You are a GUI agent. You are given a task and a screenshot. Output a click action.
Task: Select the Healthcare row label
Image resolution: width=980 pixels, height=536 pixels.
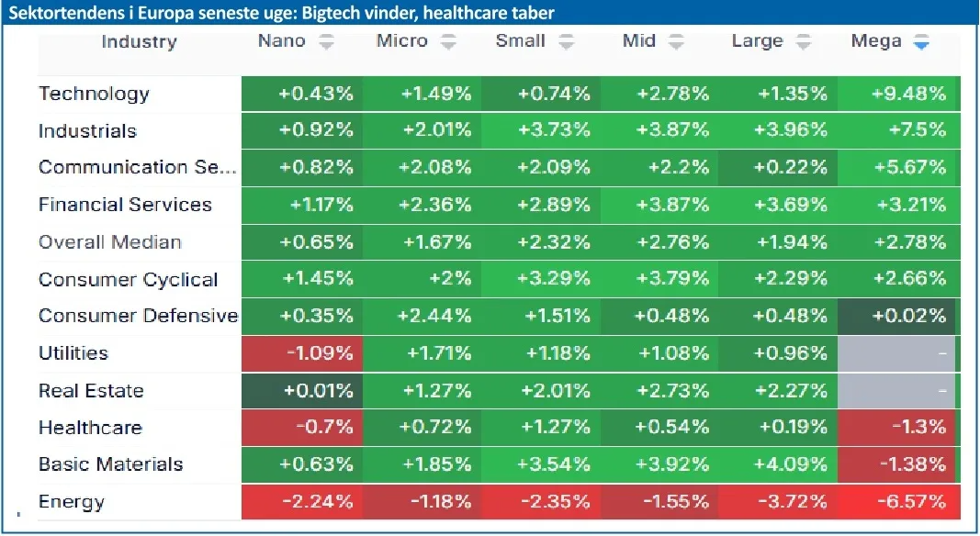tap(90, 428)
